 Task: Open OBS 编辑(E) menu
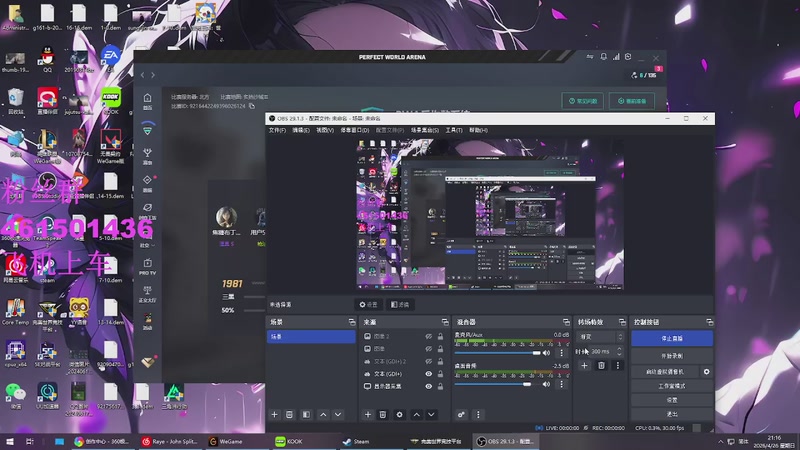pos(301,130)
